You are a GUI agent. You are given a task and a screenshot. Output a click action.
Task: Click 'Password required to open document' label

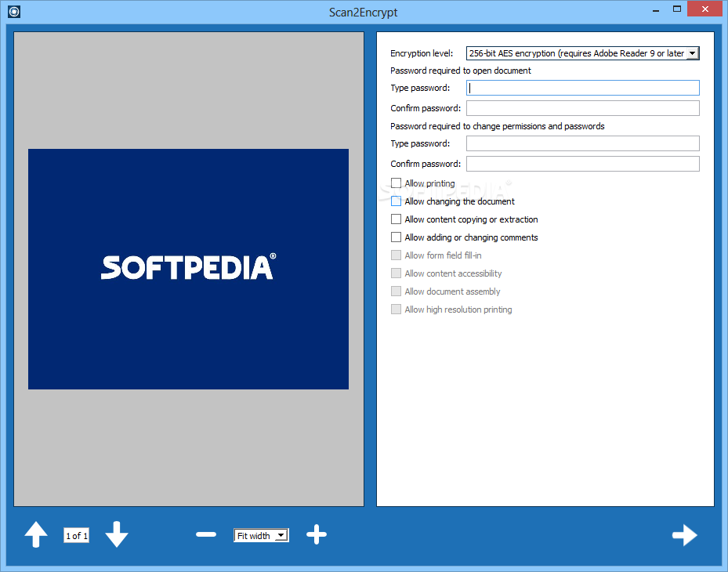click(461, 71)
